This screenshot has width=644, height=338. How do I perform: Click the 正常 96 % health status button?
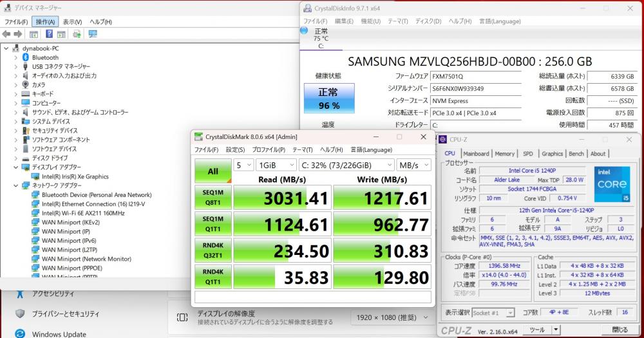tap(329, 99)
